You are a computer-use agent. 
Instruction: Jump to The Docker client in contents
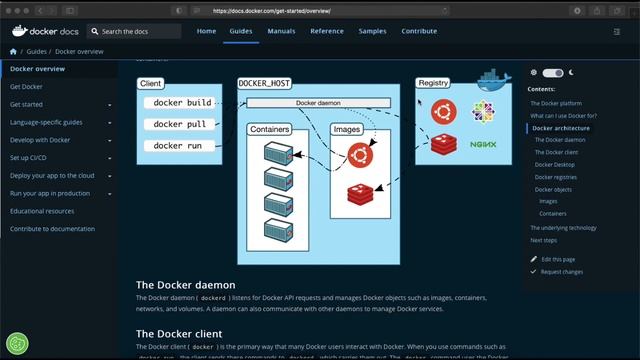[x=556, y=152]
